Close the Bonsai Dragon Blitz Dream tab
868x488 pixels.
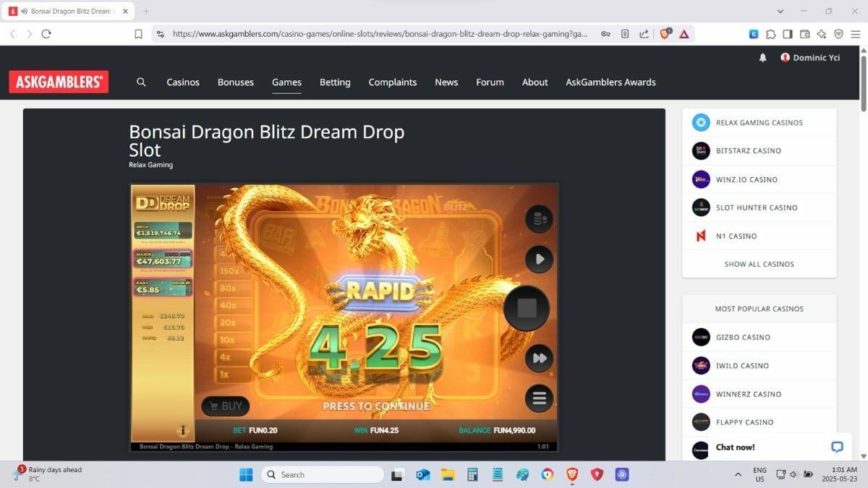click(x=125, y=12)
